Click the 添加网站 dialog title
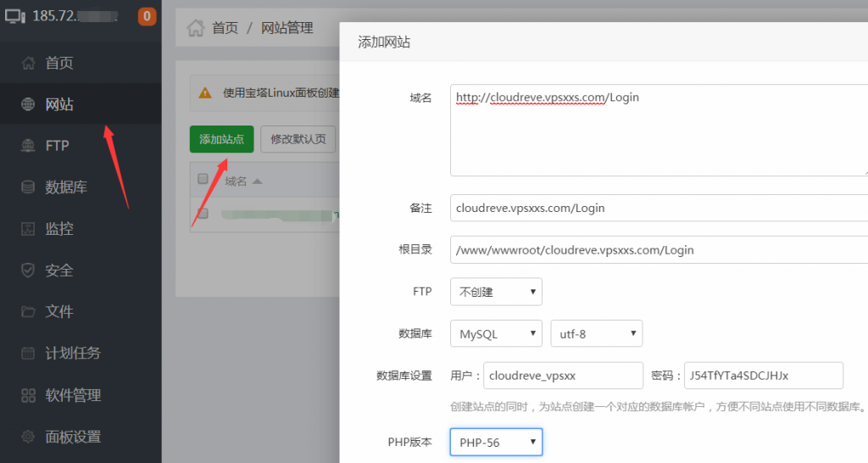This screenshot has width=868, height=463. coord(384,42)
